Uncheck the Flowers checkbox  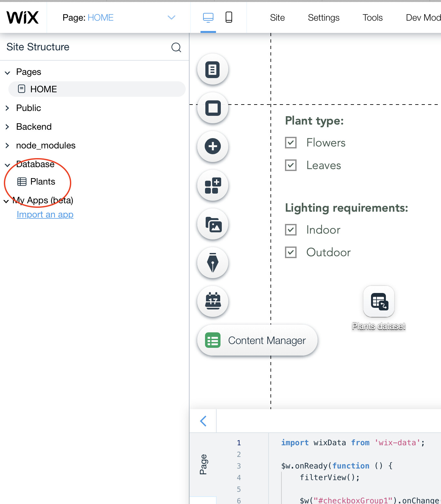[291, 143]
